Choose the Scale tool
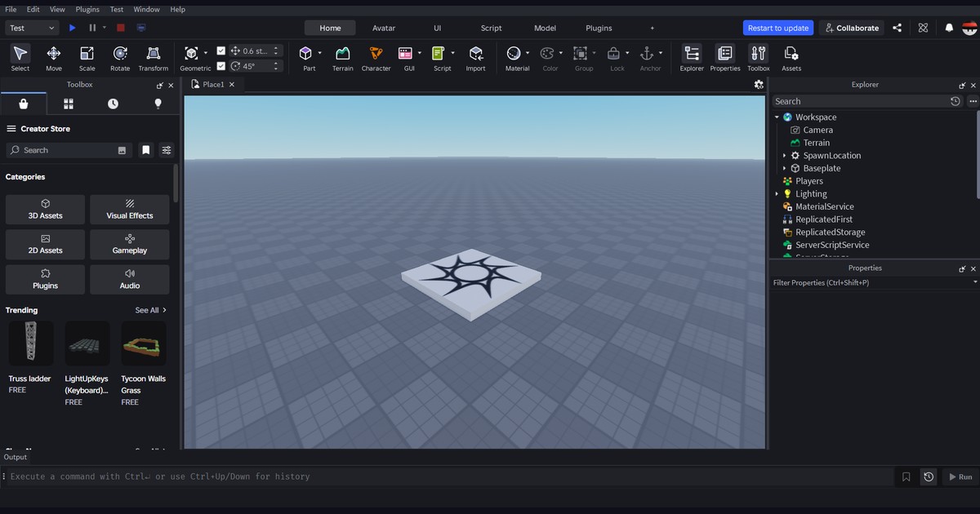Viewport: 980px width, 514px height. (x=87, y=58)
